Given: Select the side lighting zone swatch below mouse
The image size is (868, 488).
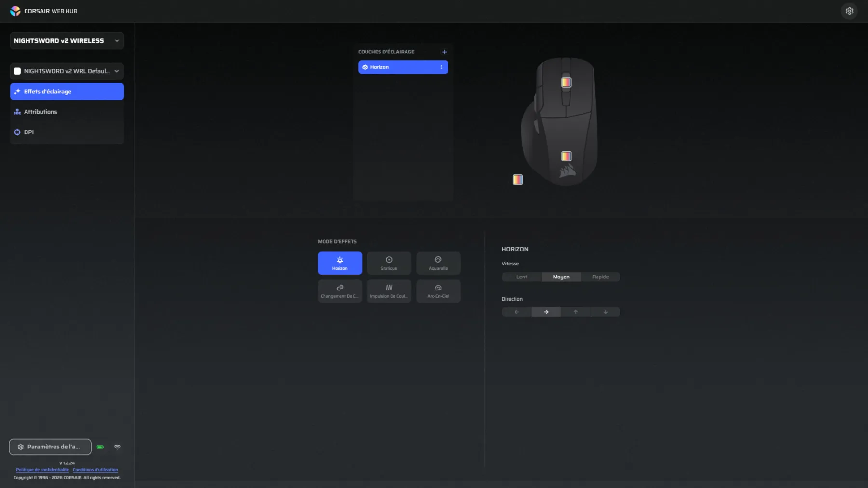Looking at the screenshot, I should (517, 180).
